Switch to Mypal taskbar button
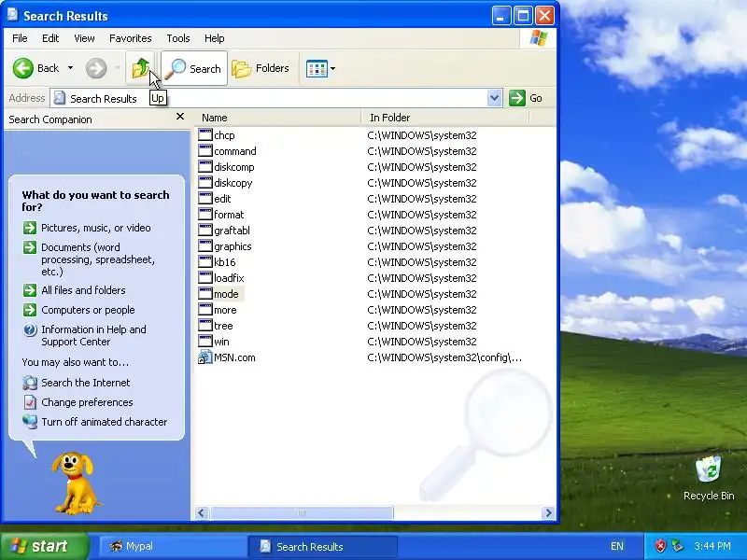Screen dimensions: 747x560 point(172,546)
